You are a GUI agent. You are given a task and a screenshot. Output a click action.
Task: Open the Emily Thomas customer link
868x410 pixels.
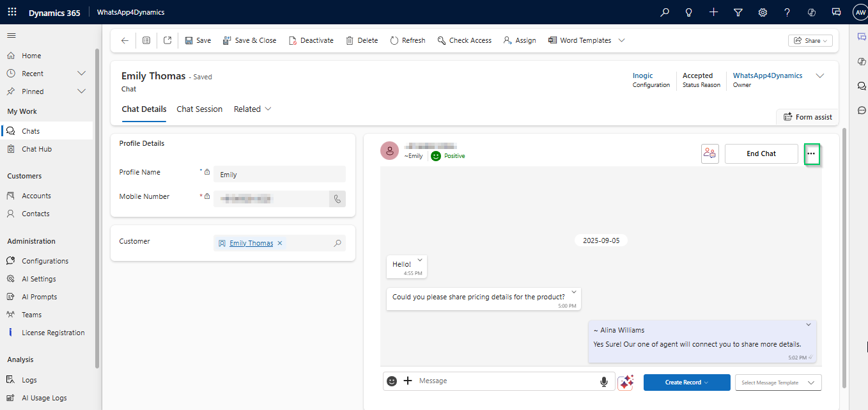tap(251, 243)
